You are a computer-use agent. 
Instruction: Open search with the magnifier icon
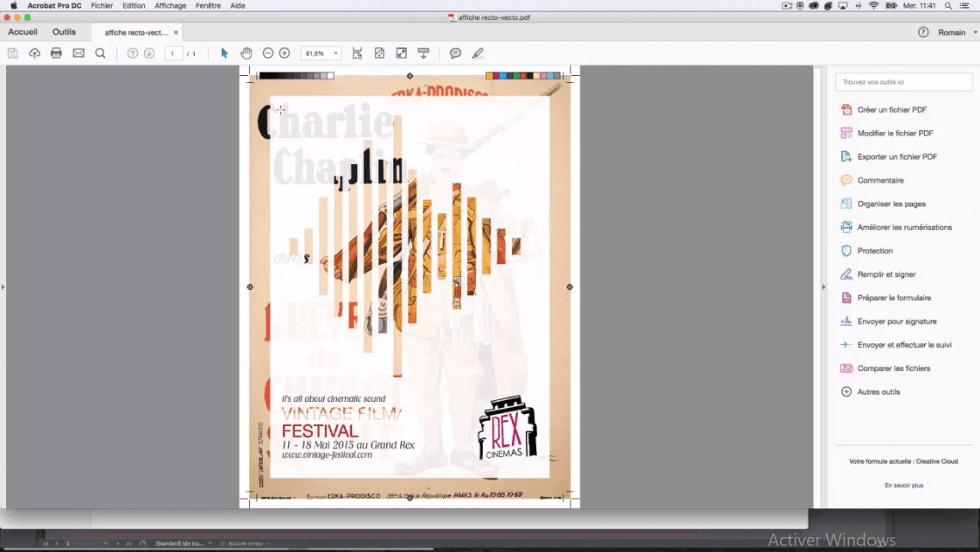coord(99,52)
